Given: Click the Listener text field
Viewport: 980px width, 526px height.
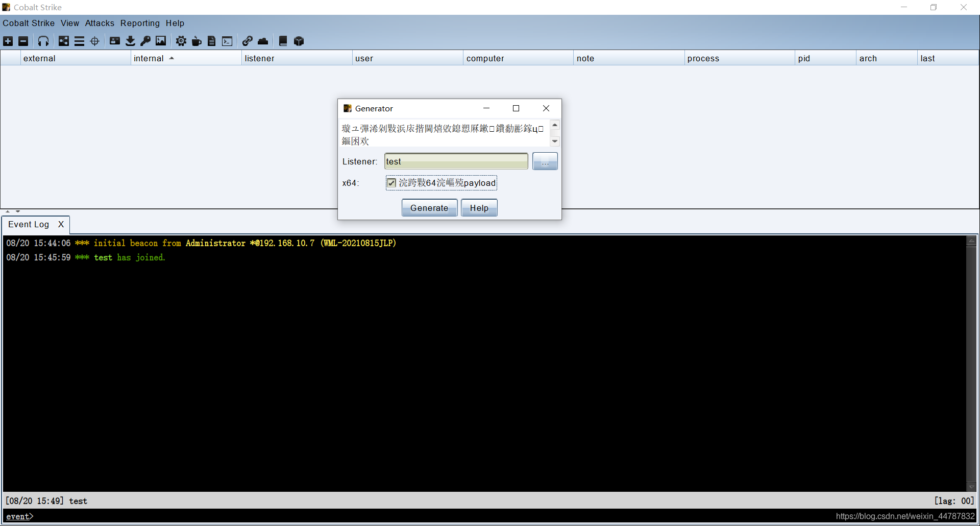Looking at the screenshot, I should [x=456, y=161].
